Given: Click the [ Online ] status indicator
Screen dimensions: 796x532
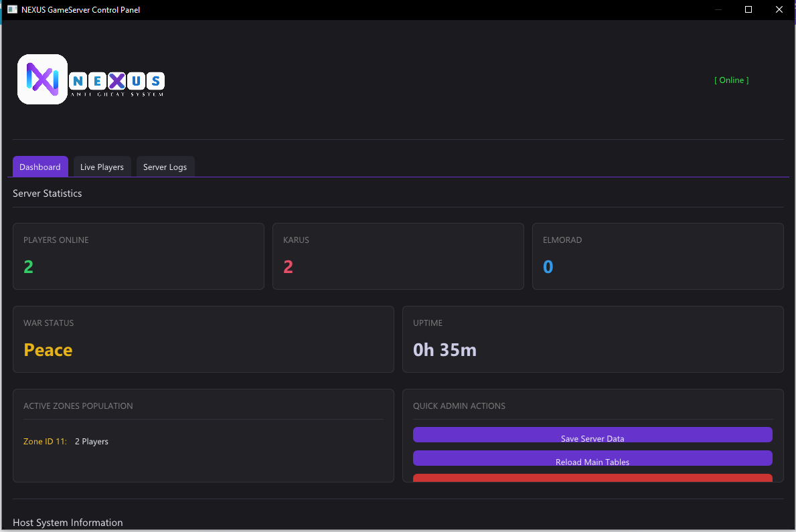Looking at the screenshot, I should [x=732, y=80].
